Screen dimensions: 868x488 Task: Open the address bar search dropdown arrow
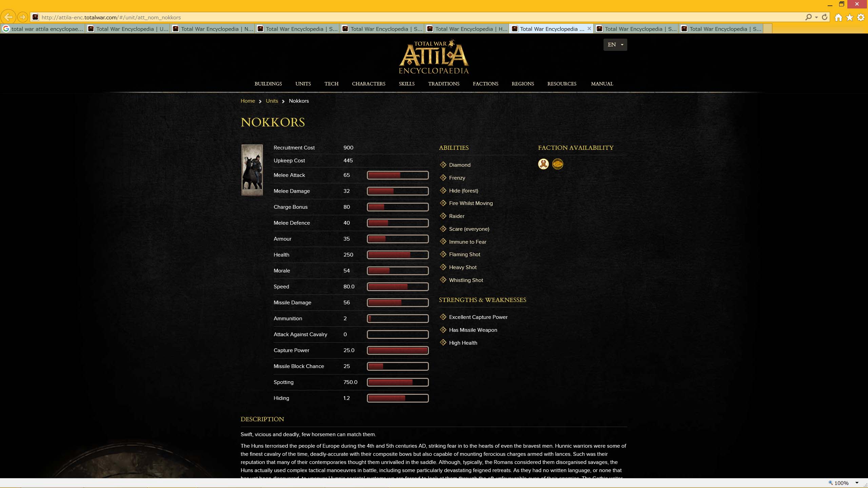[x=816, y=17]
